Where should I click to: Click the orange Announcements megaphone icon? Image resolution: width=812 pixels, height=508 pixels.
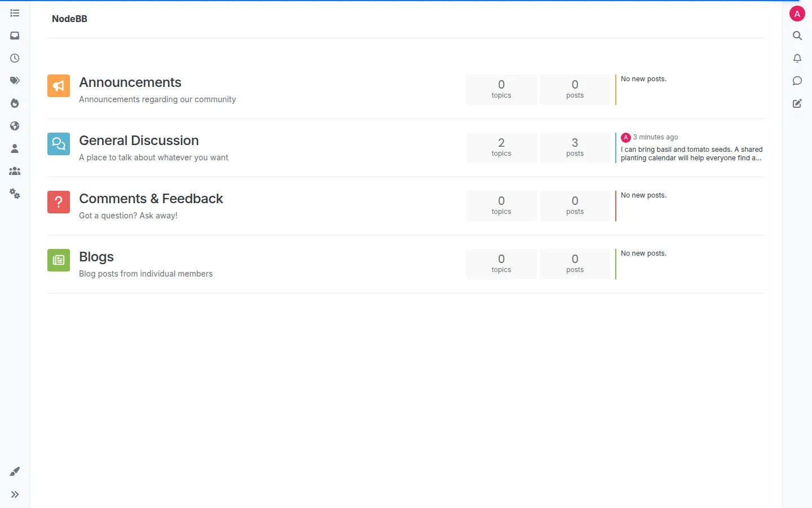[x=59, y=86]
